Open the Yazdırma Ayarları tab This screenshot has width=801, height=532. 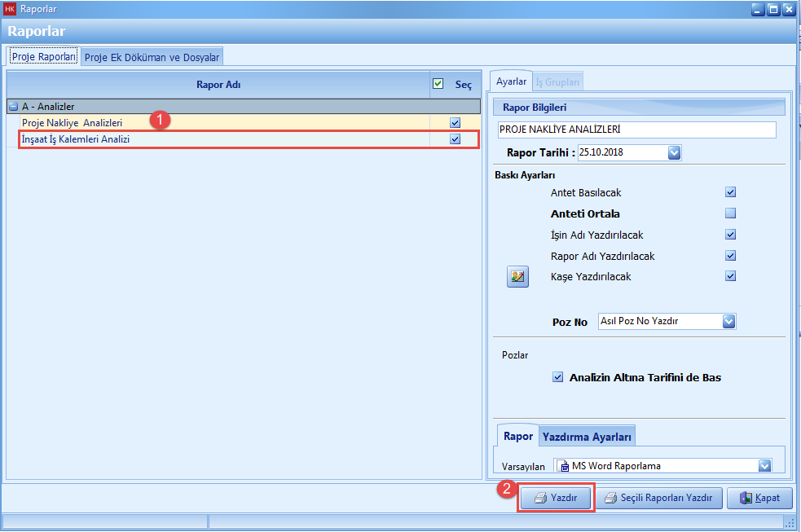coord(587,437)
